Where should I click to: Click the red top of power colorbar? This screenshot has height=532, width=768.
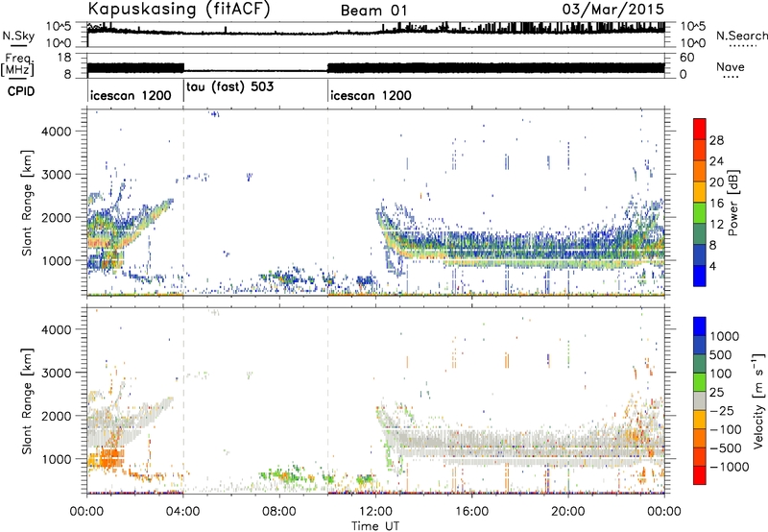point(700,129)
